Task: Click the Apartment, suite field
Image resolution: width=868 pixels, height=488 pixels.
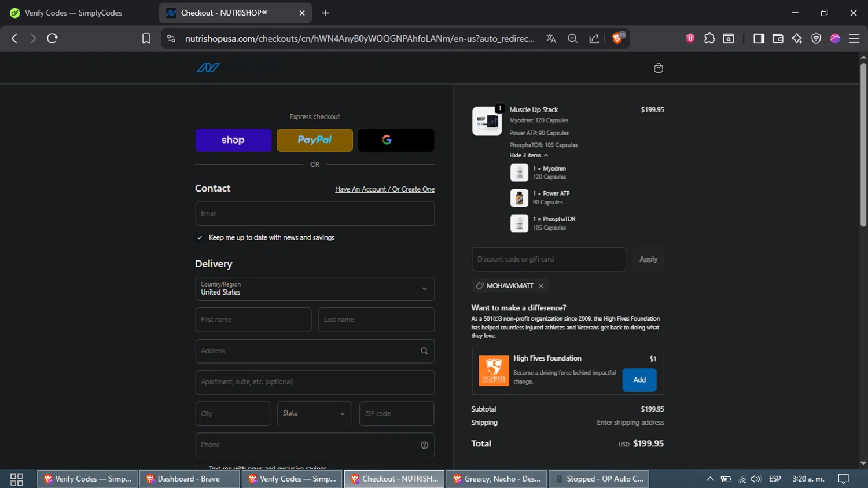Action: [315, 382]
